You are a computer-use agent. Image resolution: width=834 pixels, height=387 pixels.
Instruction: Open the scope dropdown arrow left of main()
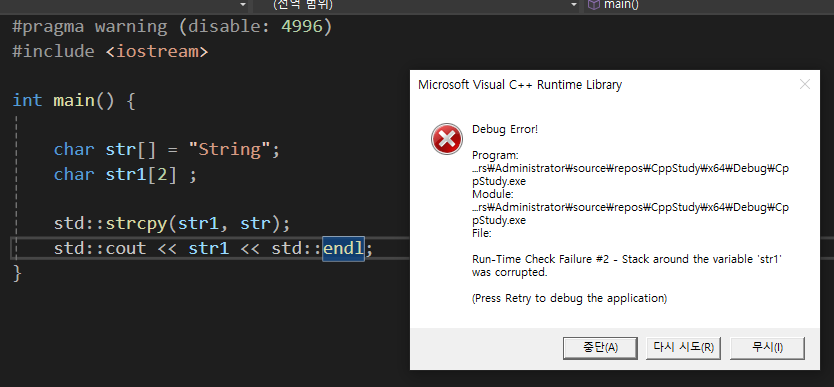(574, 5)
